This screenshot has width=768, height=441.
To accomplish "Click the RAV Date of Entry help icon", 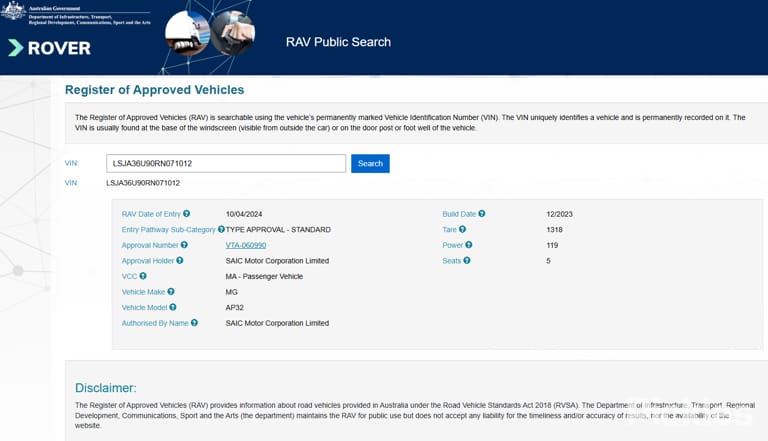I will 187,214.
